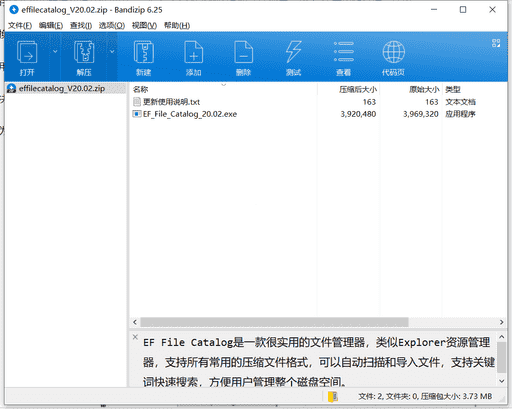Click the EF File Catalog comment text
This screenshot has height=409, width=512.
pos(319,362)
